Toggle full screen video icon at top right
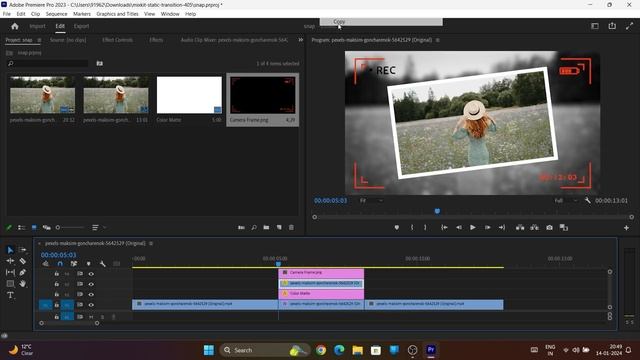Viewport: 640px width, 360px height. point(629,26)
